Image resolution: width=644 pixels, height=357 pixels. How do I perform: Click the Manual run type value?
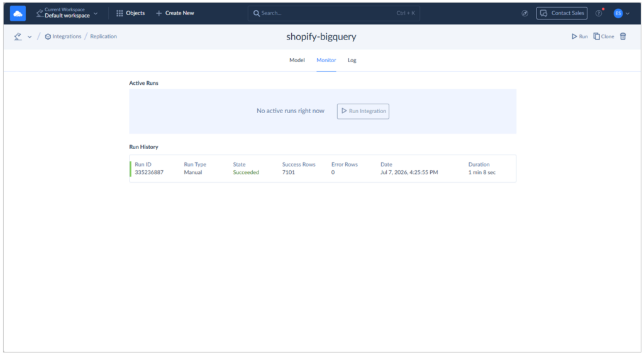(193, 173)
